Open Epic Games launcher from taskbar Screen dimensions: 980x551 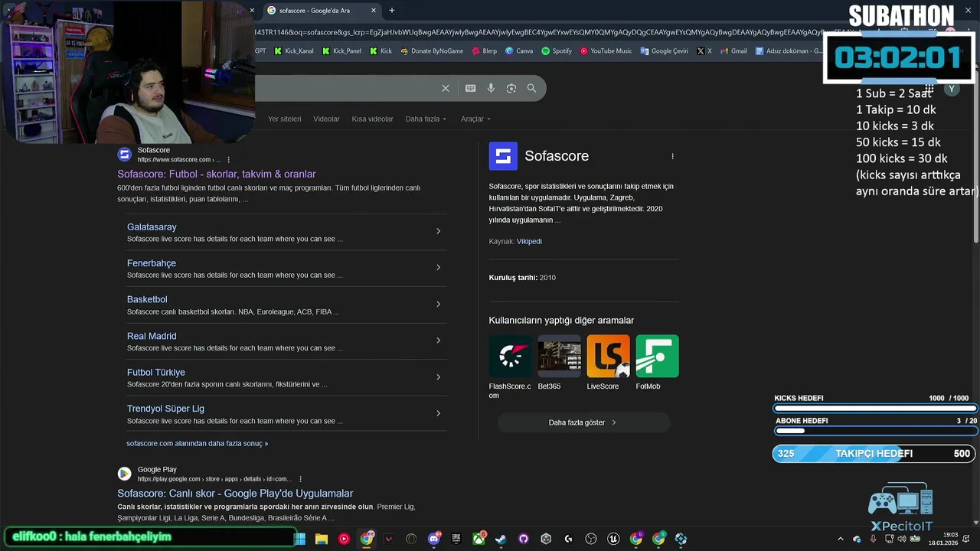(456, 539)
